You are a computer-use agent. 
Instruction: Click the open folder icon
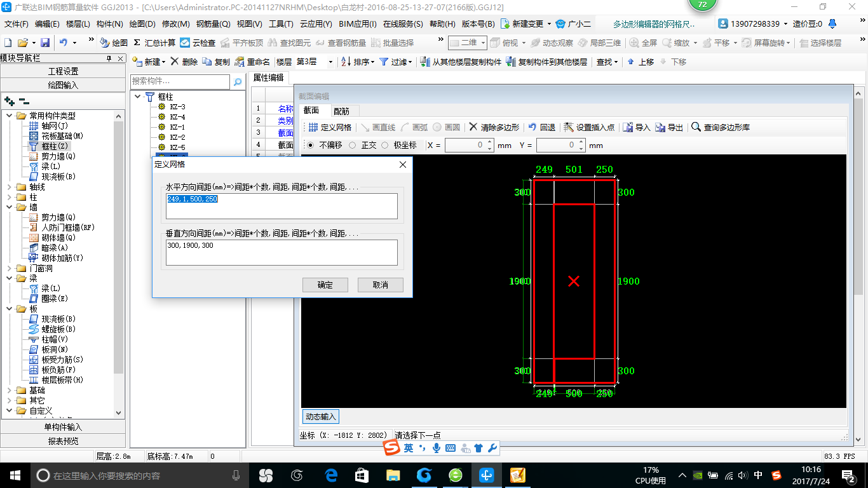pos(23,43)
